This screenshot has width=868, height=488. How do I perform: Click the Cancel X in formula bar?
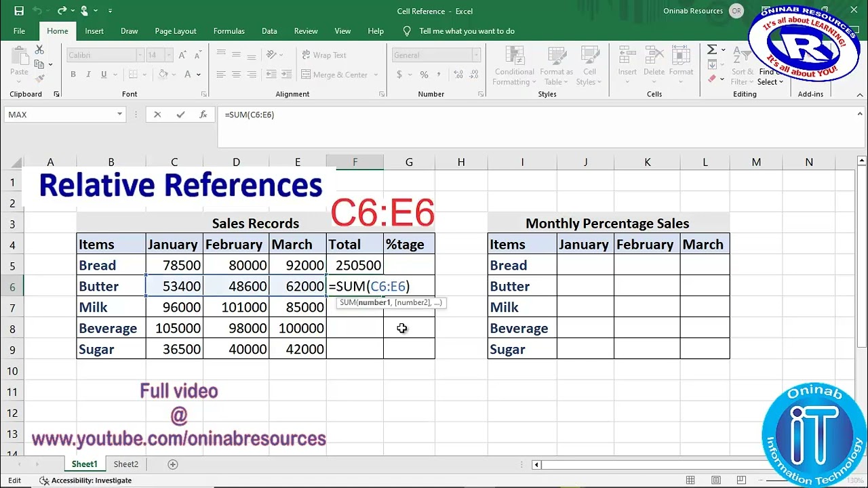(157, 115)
